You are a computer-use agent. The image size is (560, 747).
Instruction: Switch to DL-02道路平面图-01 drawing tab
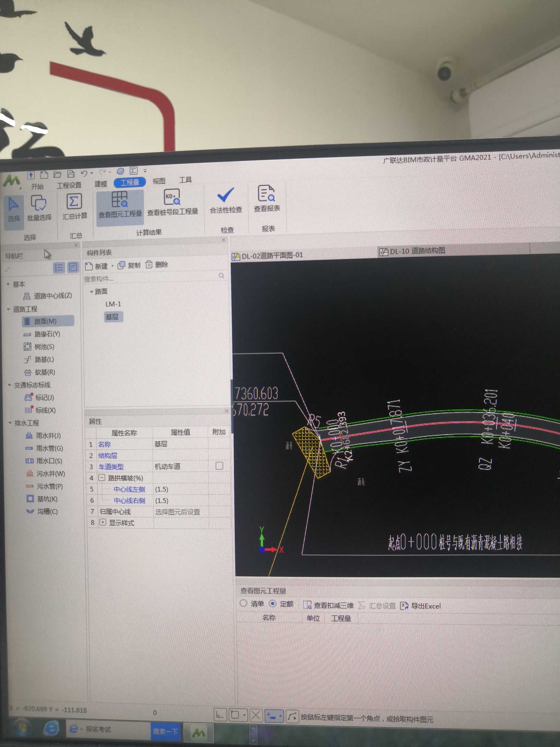pyautogui.click(x=268, y=255)
